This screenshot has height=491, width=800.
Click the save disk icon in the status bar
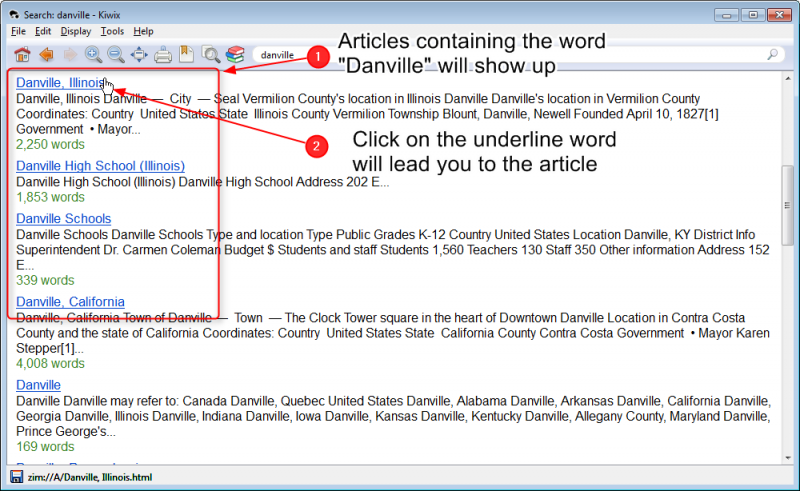pos(16,477)
